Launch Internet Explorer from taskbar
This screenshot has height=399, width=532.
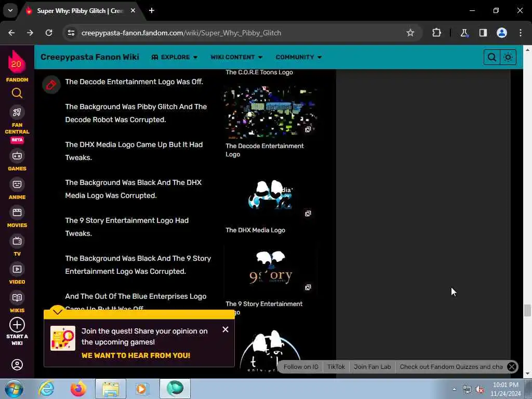[x=46, y=389]
